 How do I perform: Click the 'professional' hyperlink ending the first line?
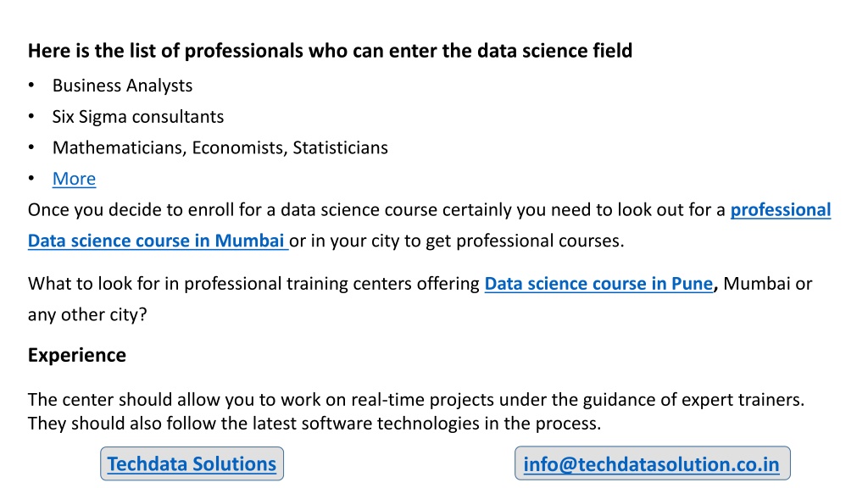point(781,210)
